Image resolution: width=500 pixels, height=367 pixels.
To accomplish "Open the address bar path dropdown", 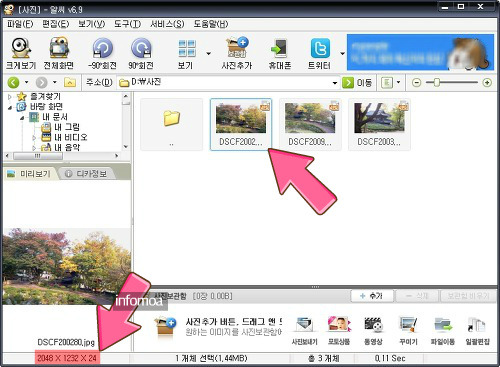I will (335, 83).
